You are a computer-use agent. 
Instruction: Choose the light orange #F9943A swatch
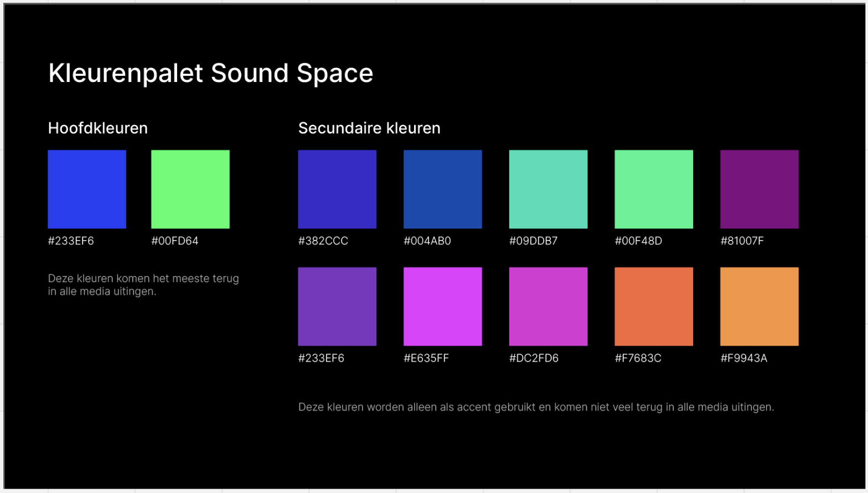[759, 306]
